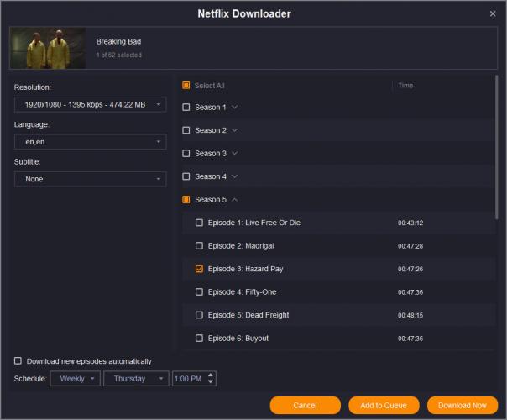Close the Netflix Downloader dialog

tap(493, 13)
